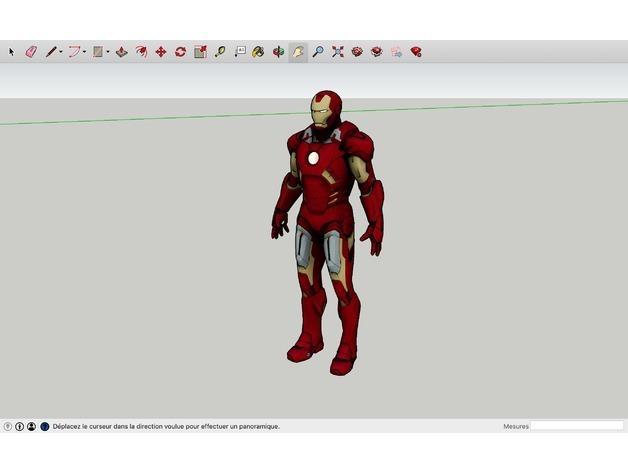Click the Mesures input field
Screen dimensions: 628x472
click(x=576, y=426)
